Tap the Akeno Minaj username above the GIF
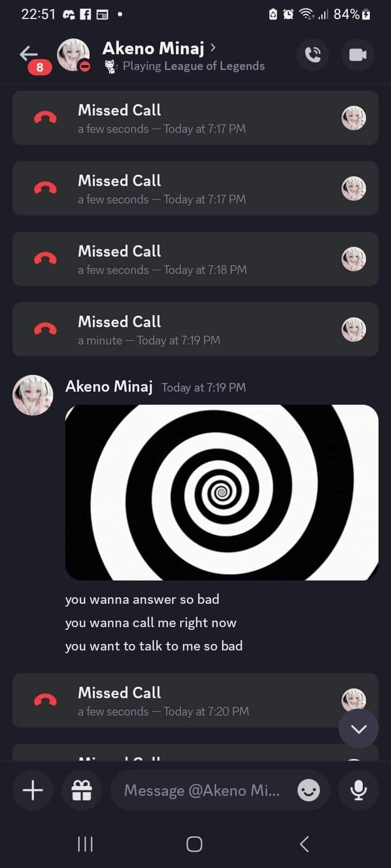The width and height of the screenshot is (391, 868). [x=109, y=386]
